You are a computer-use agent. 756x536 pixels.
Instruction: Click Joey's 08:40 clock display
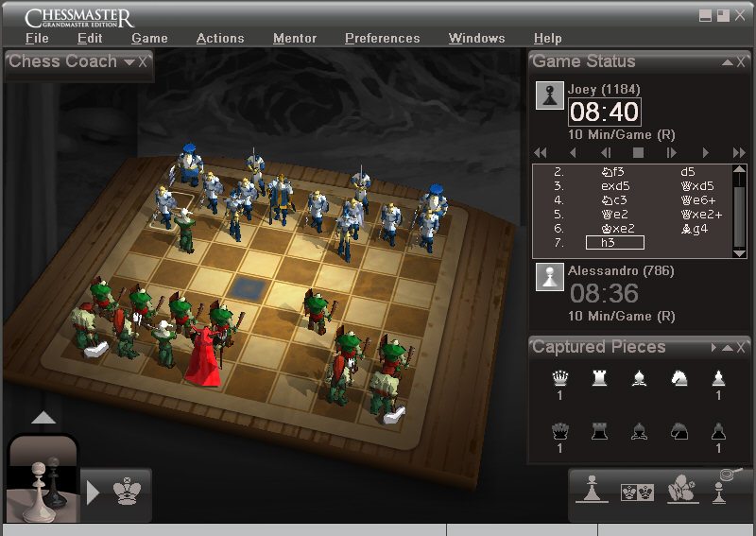pyautogui.click(x=605, y=112)
